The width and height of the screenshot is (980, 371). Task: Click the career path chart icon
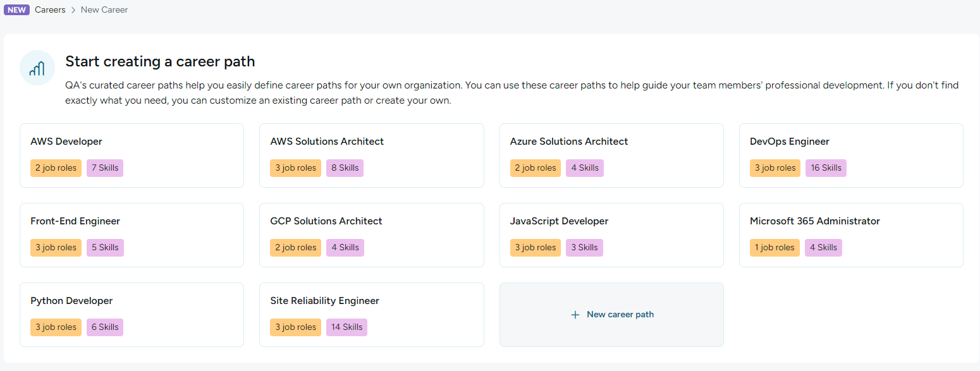(37, 68)
